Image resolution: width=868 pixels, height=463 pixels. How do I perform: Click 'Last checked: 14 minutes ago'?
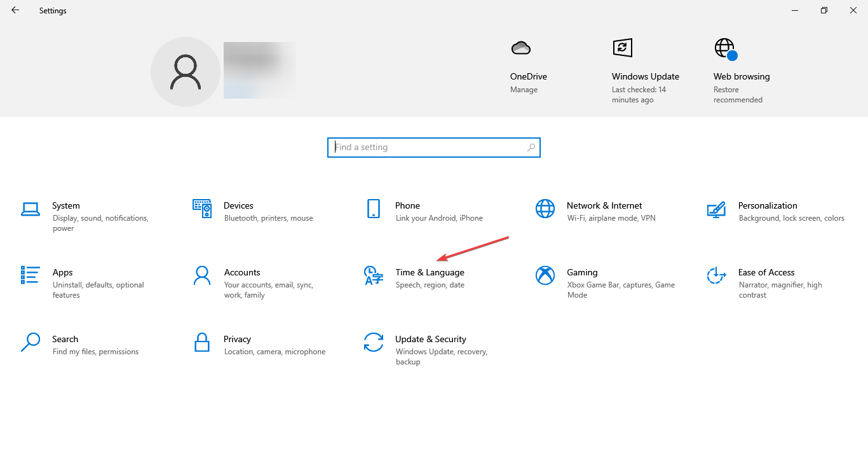[639, 95]
